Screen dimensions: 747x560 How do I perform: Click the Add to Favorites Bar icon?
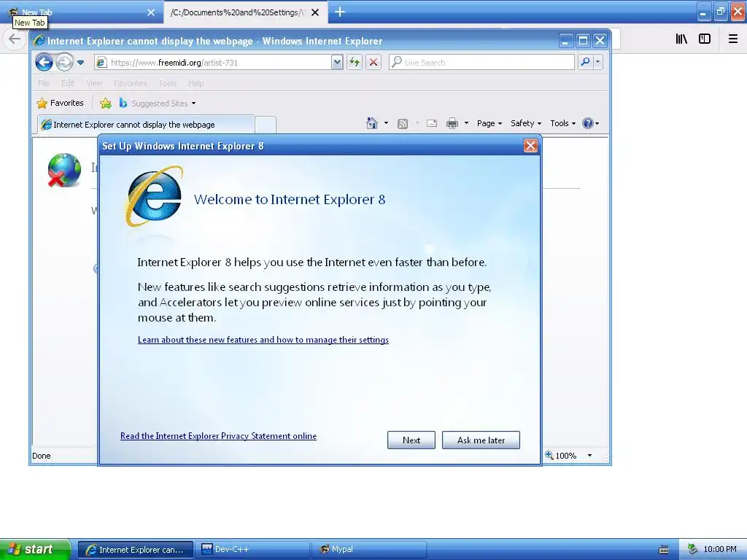tap(106, 103)
